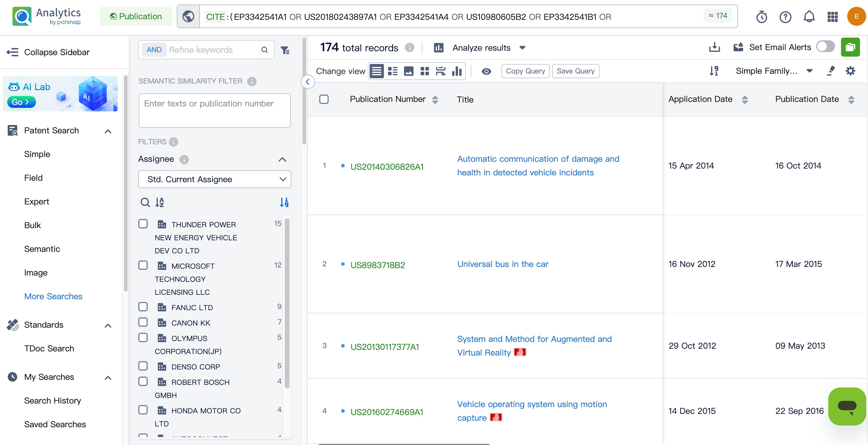Screen dimensions: 868x445
Task: Open the table settings gear
Action: [850, 71]
